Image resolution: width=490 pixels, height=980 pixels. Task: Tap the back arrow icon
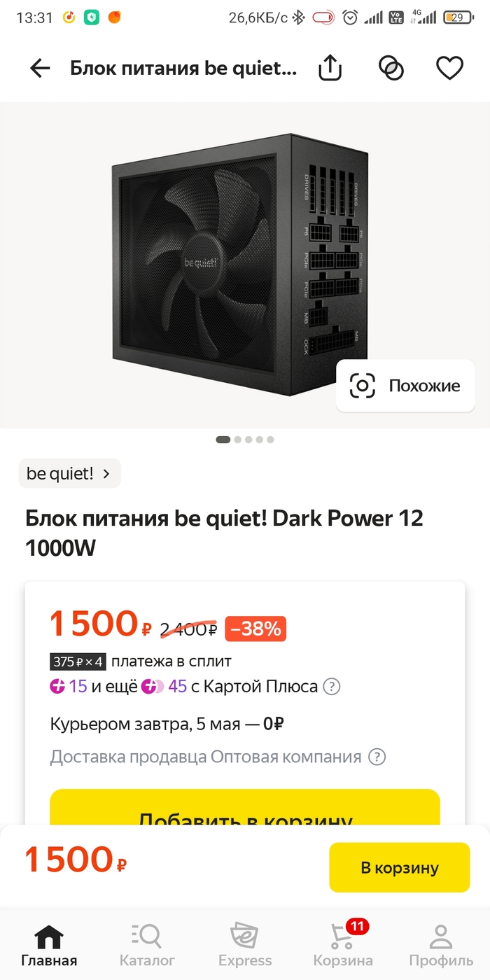[x=40, y=68]
